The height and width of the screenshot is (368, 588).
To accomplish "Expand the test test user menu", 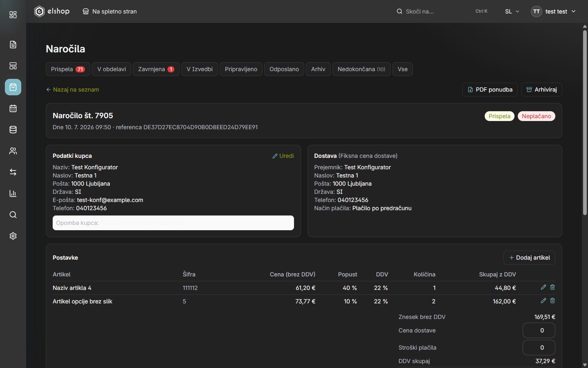I will 553,11.
